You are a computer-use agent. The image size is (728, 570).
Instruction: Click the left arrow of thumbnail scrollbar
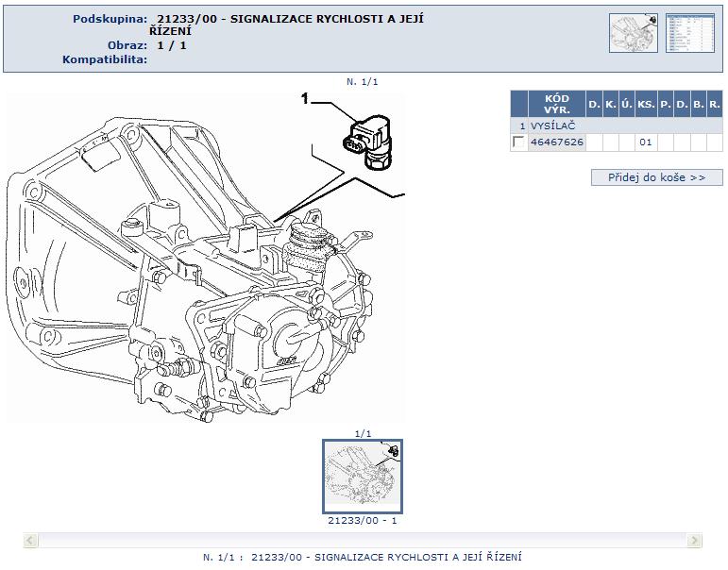31,541
